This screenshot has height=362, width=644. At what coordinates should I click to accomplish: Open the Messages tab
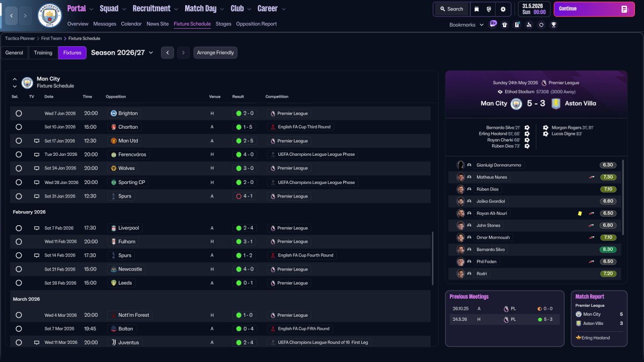click(105, 24)
